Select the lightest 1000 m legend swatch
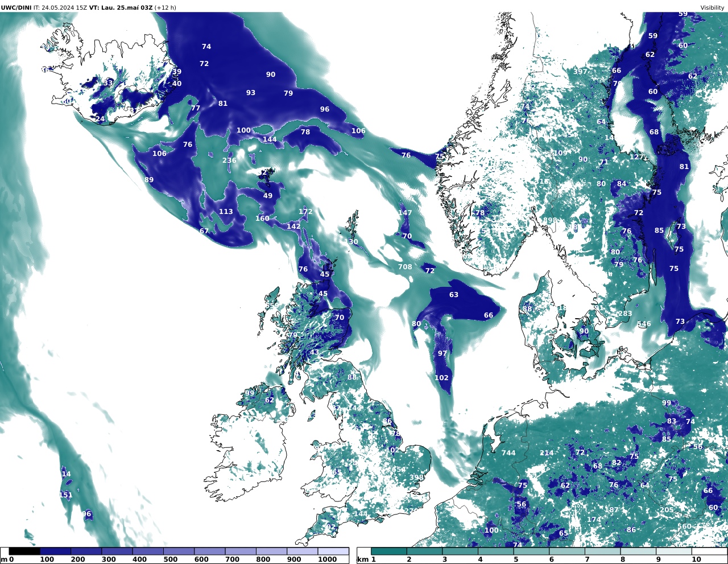 click(333, 551)
